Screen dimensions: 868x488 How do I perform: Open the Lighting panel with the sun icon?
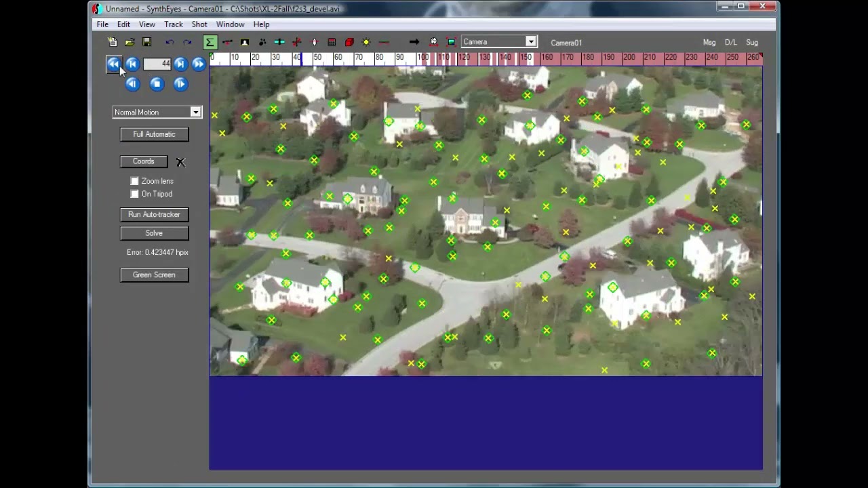[366, 42]
